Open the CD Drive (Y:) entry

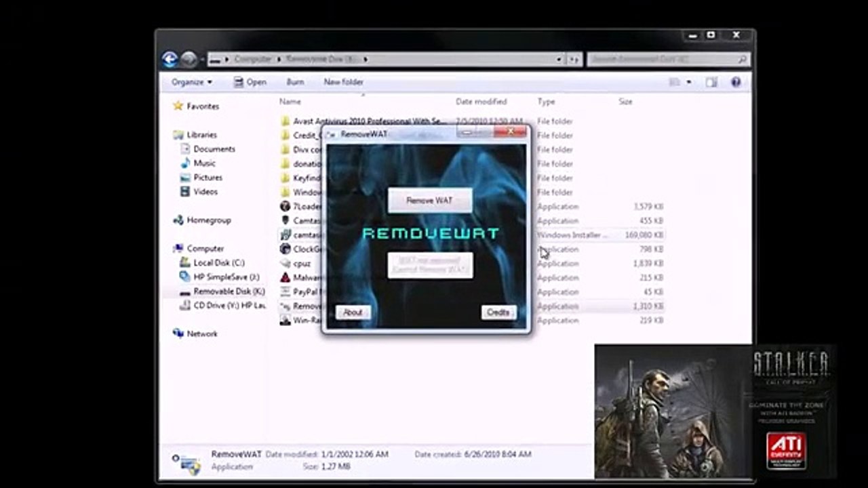(228, 306)
